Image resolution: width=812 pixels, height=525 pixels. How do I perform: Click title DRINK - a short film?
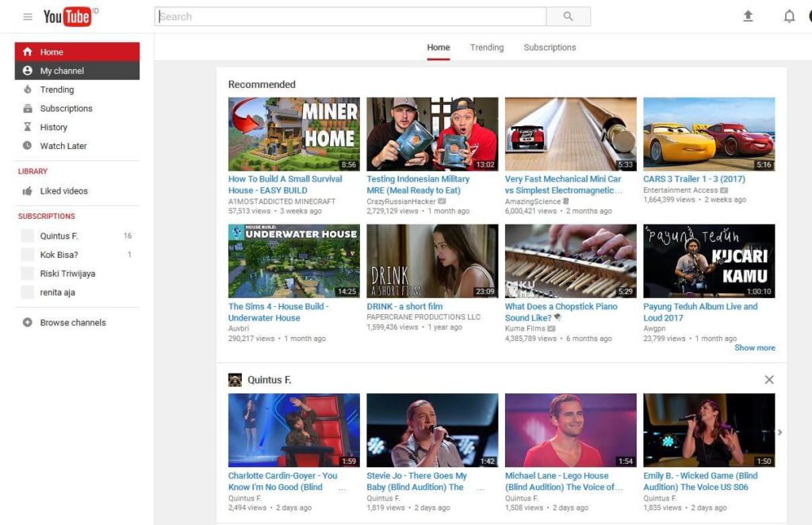pos(404,306)
